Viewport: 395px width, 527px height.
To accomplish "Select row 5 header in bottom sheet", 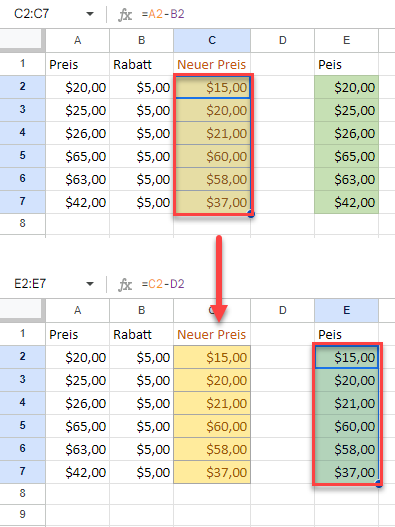I will pyautogui.click(x=23, y=426).
